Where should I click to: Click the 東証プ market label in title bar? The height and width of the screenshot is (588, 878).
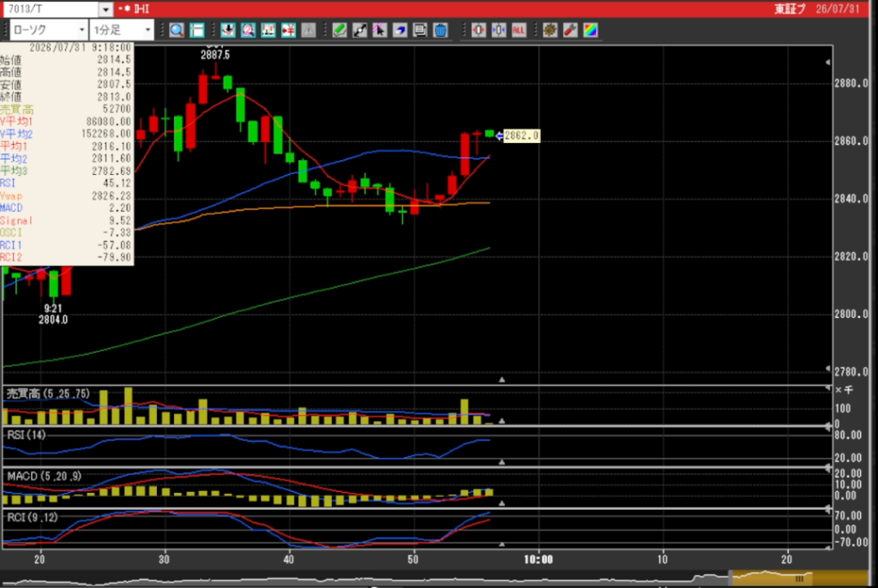coord(790,9)
